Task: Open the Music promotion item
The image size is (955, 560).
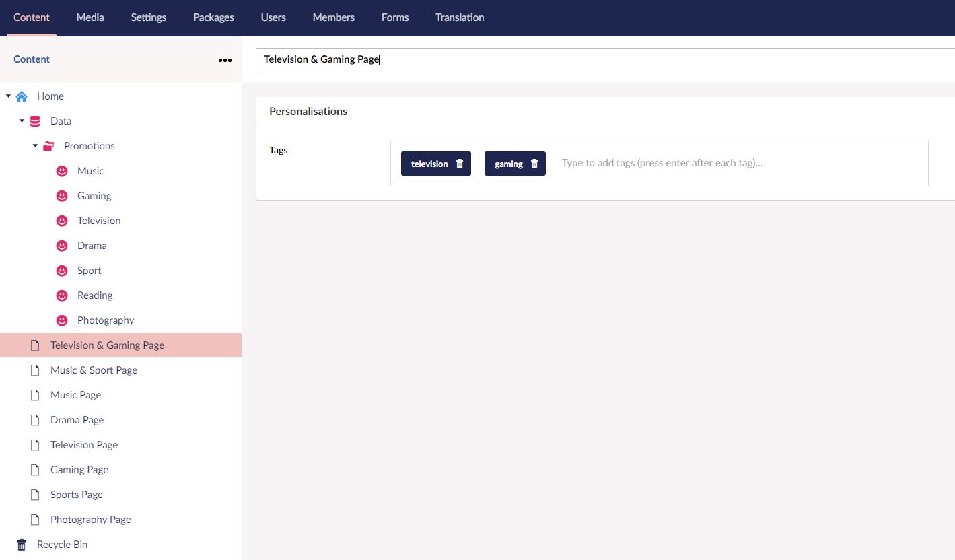Action: click(x=91, y=171)
